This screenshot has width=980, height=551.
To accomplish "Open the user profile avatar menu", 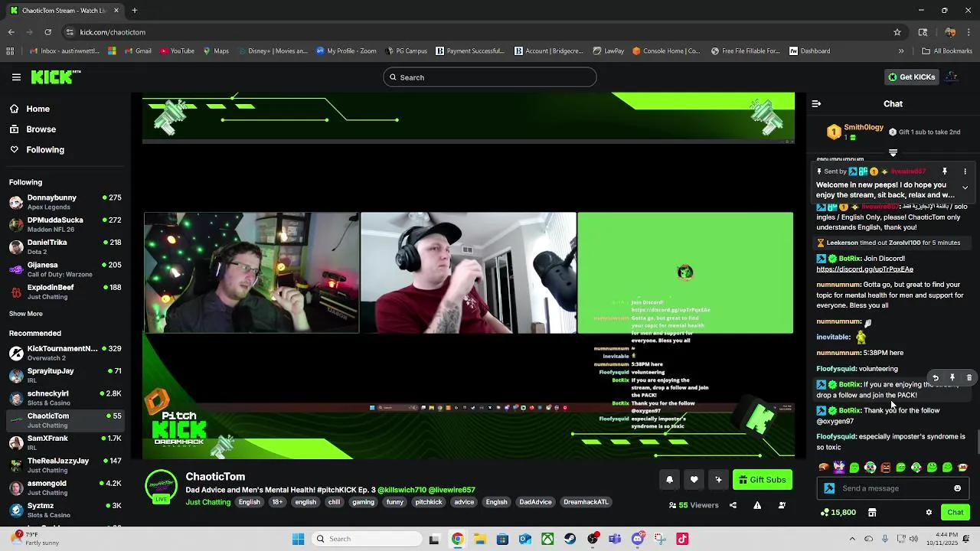I will [x=952, y=77].
